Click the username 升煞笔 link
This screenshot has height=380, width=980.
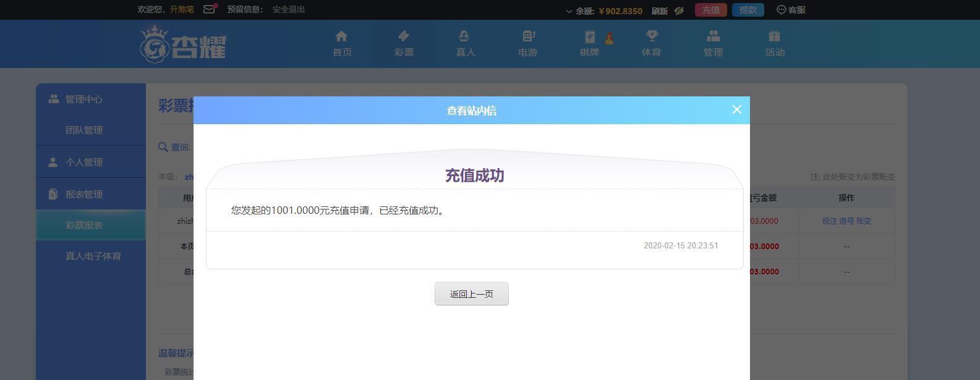click(182, 9)
